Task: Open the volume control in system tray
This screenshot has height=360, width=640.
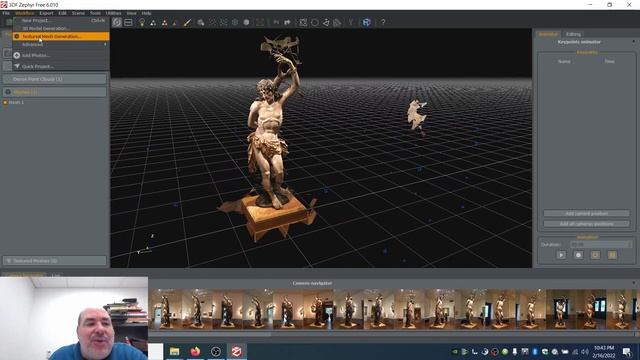Action: click(585, 351)
